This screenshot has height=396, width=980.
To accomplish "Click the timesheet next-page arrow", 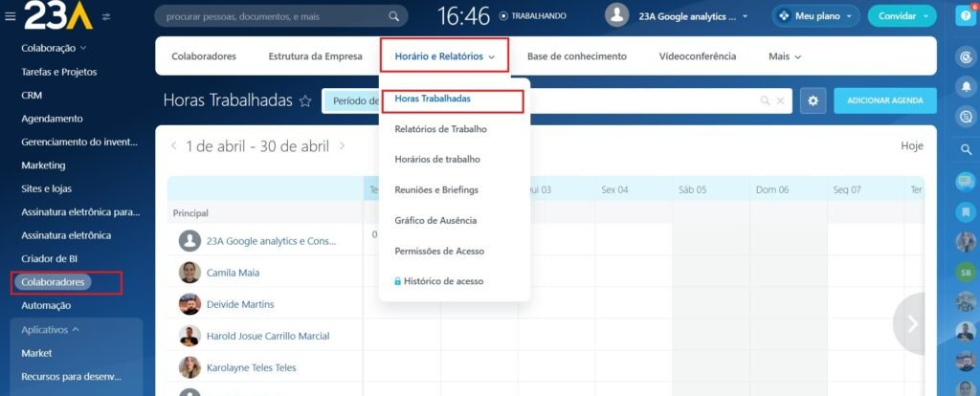I will pyautogui.click(x=912, y=323).
